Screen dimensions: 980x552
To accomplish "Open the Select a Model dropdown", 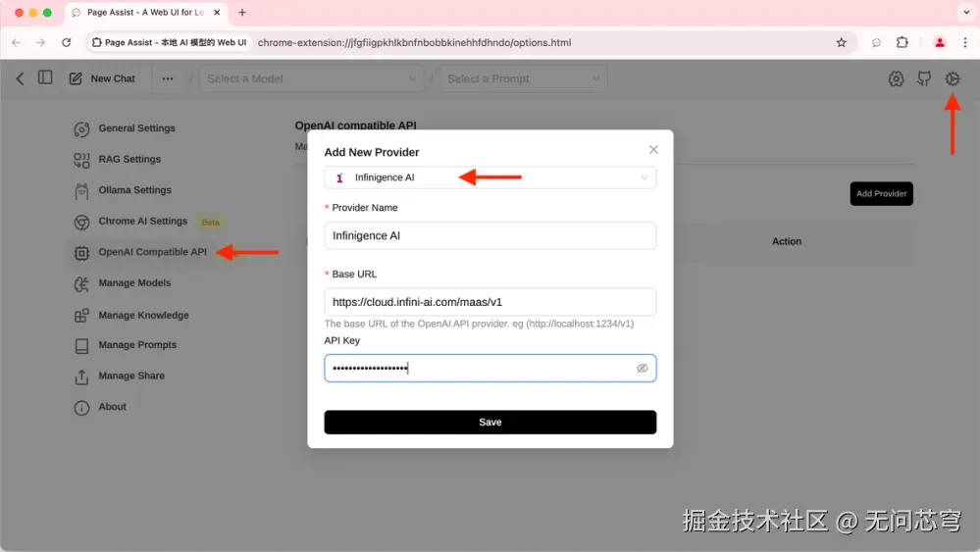I will [x=311, y=78].
